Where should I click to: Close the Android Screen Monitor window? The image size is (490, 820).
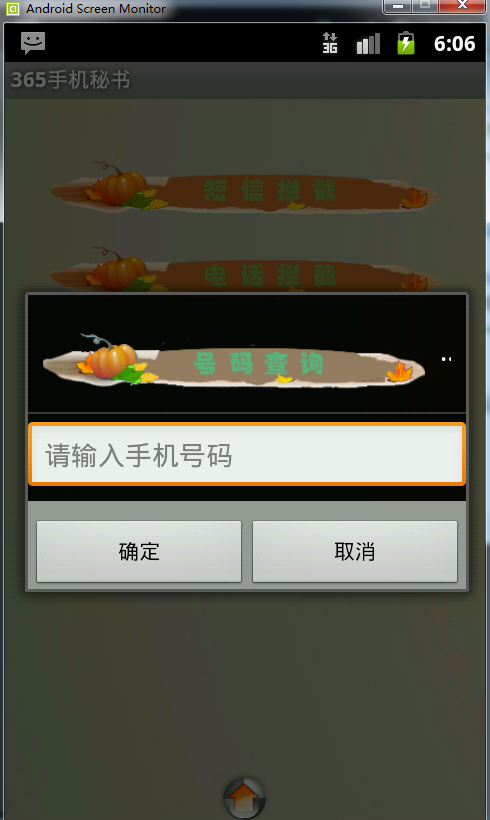tap(462, 6)
